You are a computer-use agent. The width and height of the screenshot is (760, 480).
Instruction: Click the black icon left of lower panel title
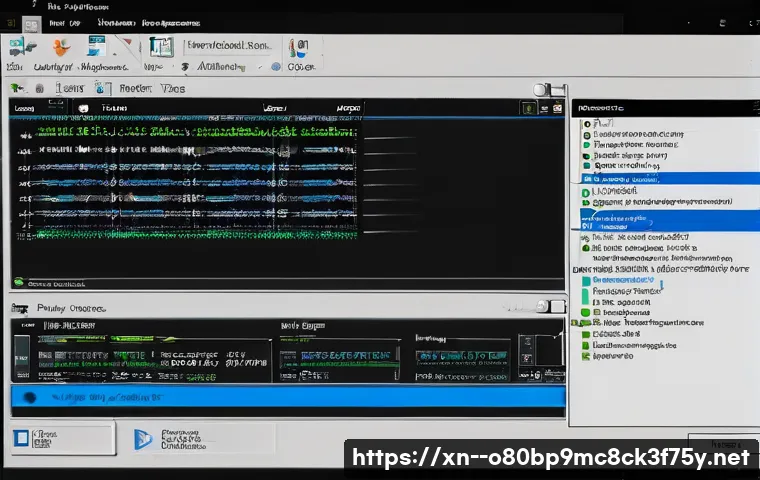point(20,308)
